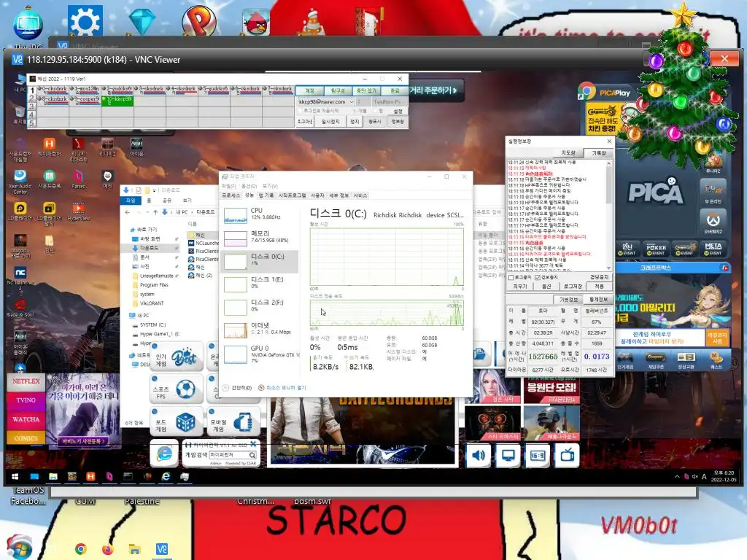The width and height of the screenshot is (747, 560).
Task: Click the 간단히(D) fewer details button
Action: (238, 388)
